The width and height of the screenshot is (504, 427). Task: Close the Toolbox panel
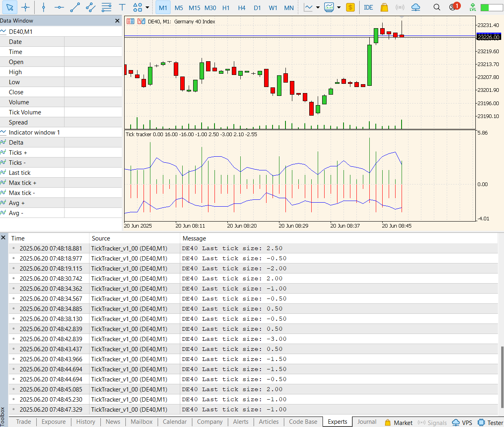point(3,238)
